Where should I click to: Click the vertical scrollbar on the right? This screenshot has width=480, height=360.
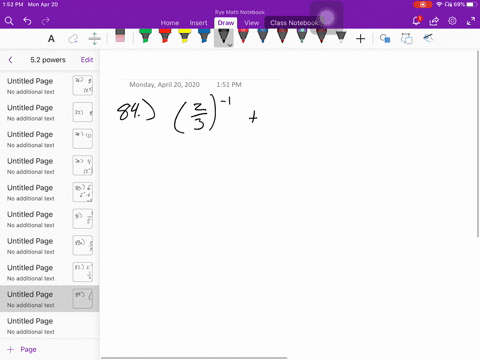[478, 144]
